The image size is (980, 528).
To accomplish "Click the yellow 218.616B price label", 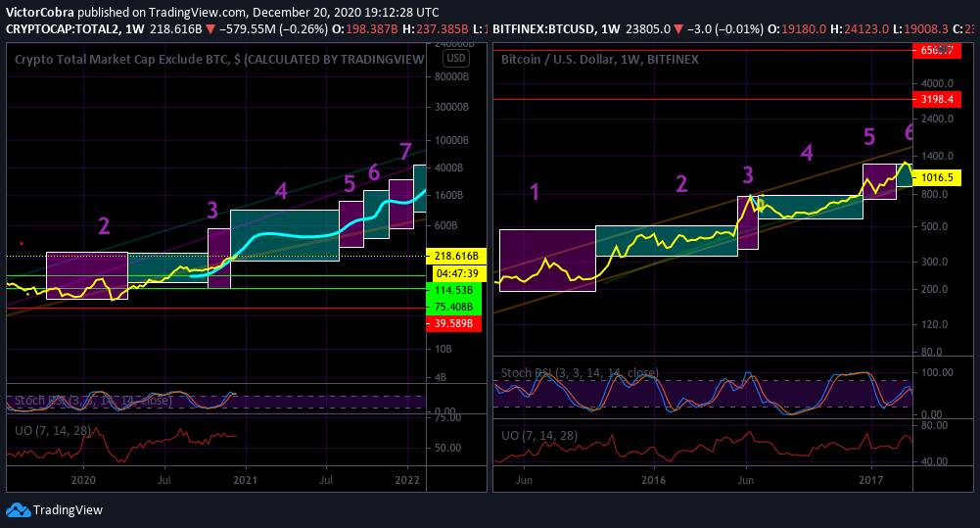I will click(456, 256).
